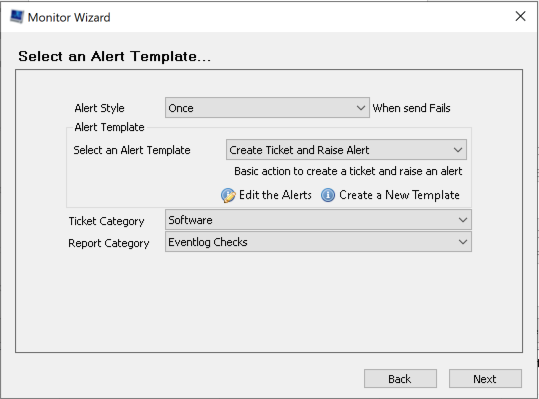Select the Create Ticket and Raise Alert text
This screenshot has width=539, height=399.
click(299, 150)
